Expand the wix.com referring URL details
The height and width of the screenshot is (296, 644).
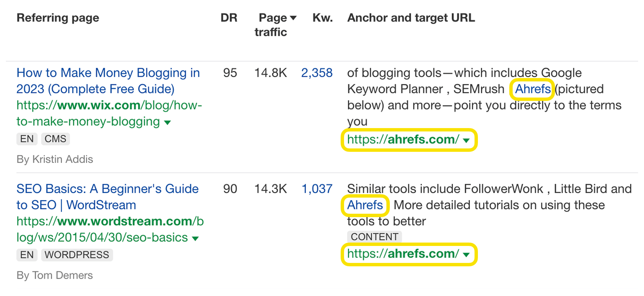pyautogui.click(x=168, y=122)
